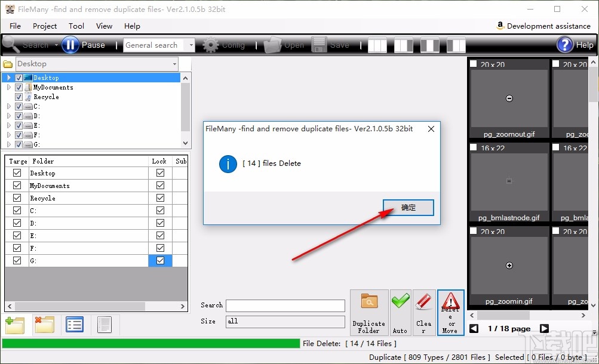Open the View menu

[x=104, y=26]
